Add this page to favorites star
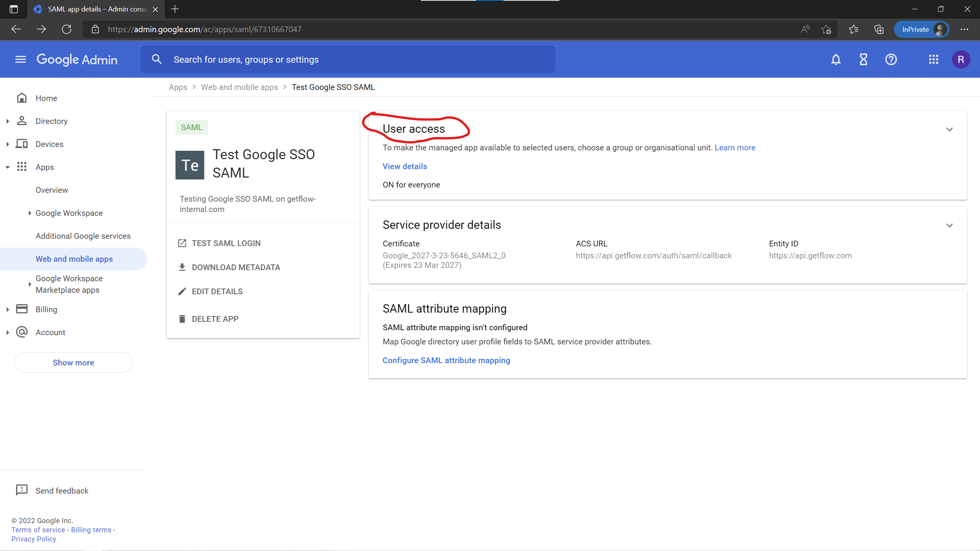This screenshot has width=980, height=551. pyautogui.click(x=826, y=29)
